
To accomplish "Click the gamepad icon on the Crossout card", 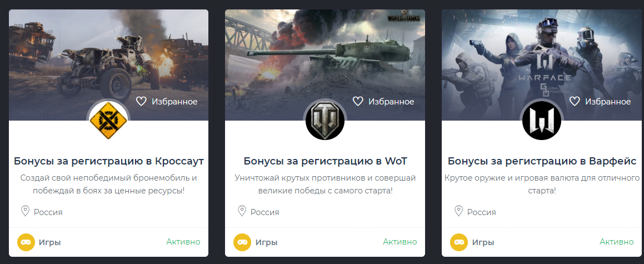I will 26,242.
